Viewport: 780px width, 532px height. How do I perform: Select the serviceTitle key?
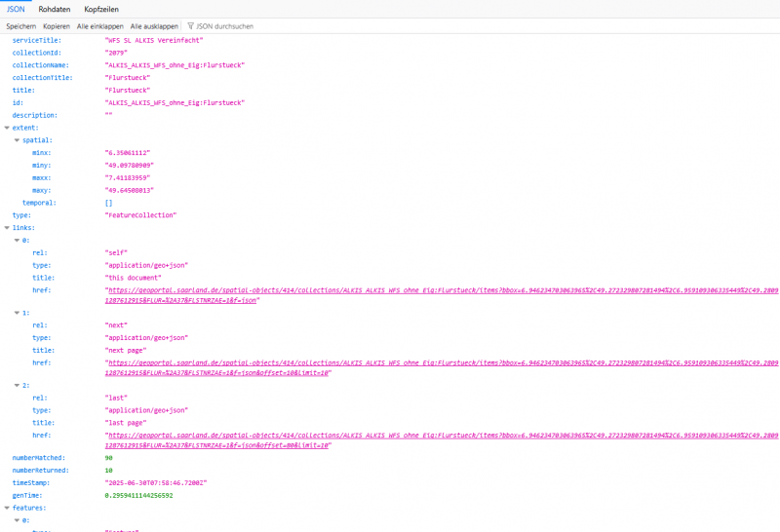click(37, 40)
